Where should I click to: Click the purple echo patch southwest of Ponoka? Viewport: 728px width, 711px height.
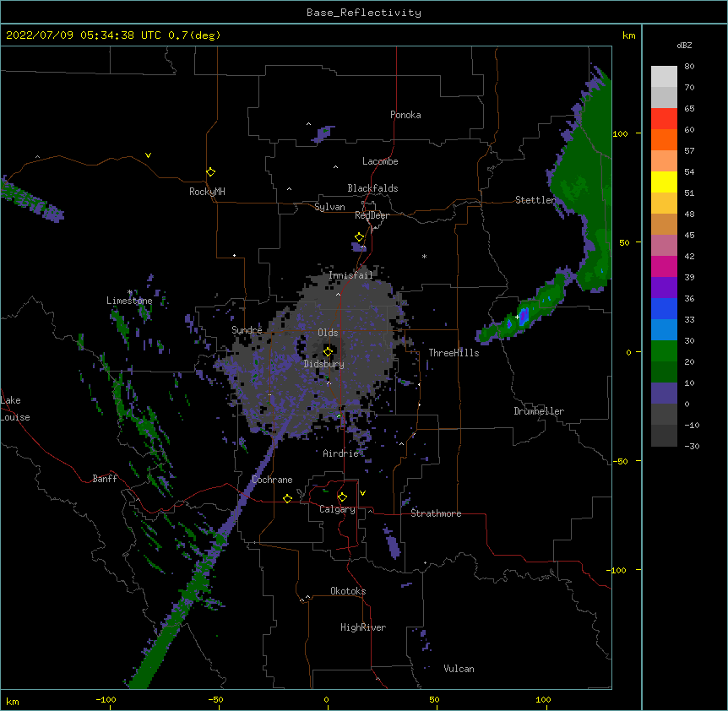323,133
